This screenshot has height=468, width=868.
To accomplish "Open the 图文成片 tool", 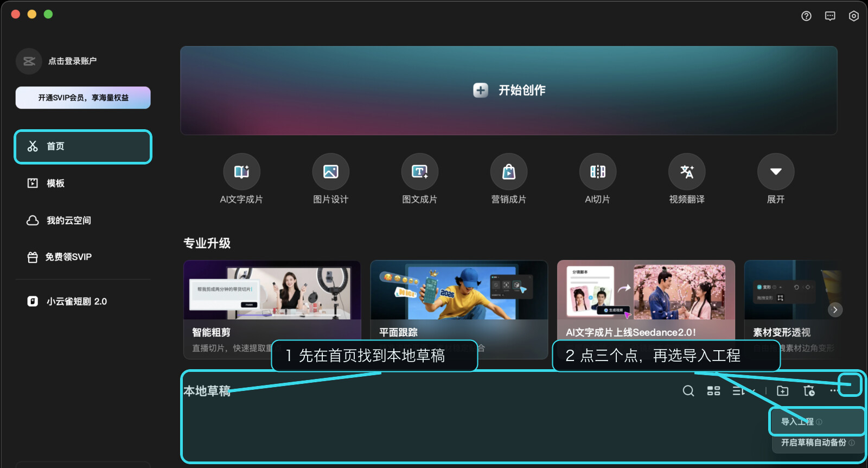I will [419, 179].
